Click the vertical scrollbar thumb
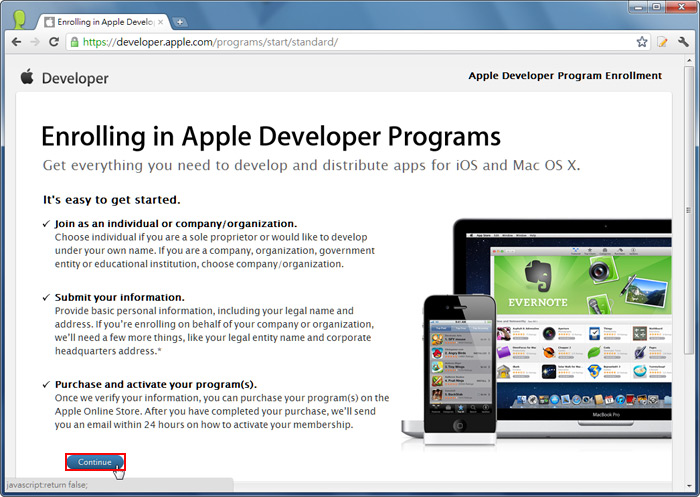The width and height of the screenshot is (700, 497). point(689,210)
